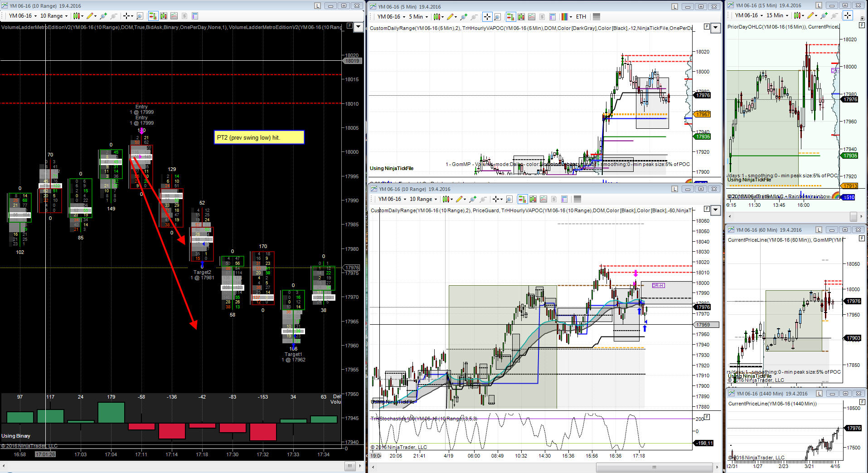The width and height of the screenshot is (868, 473).
Task: Open chart properties icon in VolumeLadder chart
Action: tap(195, 16)
